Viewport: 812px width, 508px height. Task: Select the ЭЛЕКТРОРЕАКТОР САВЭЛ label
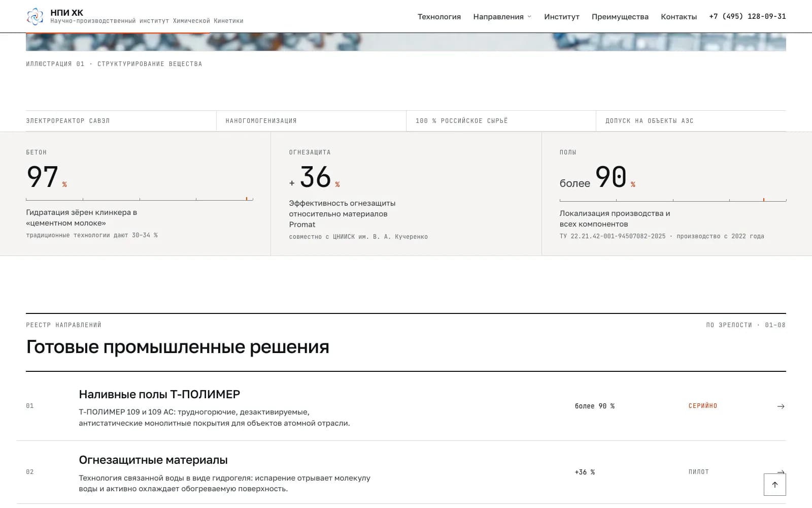(68, 121)
